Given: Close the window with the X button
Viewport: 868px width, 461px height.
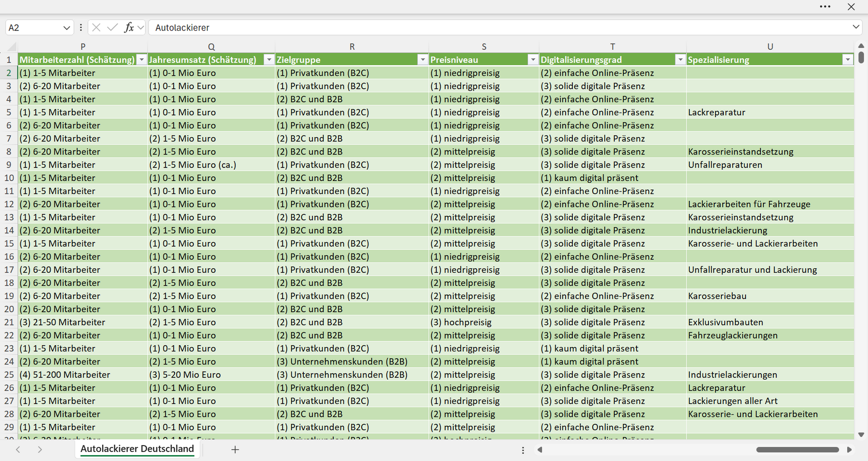Looking at the screenshot, I should click(851, 7).
